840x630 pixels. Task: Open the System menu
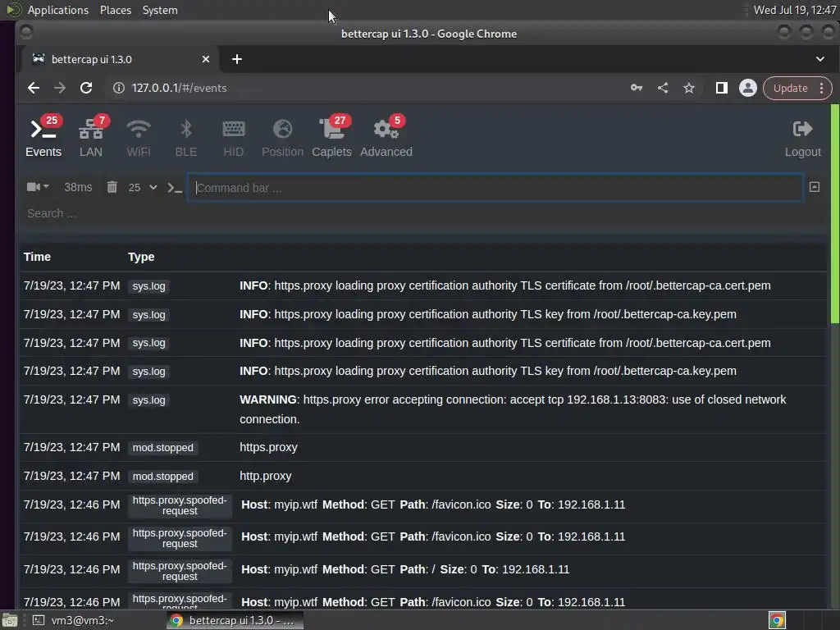coord(160,10)
